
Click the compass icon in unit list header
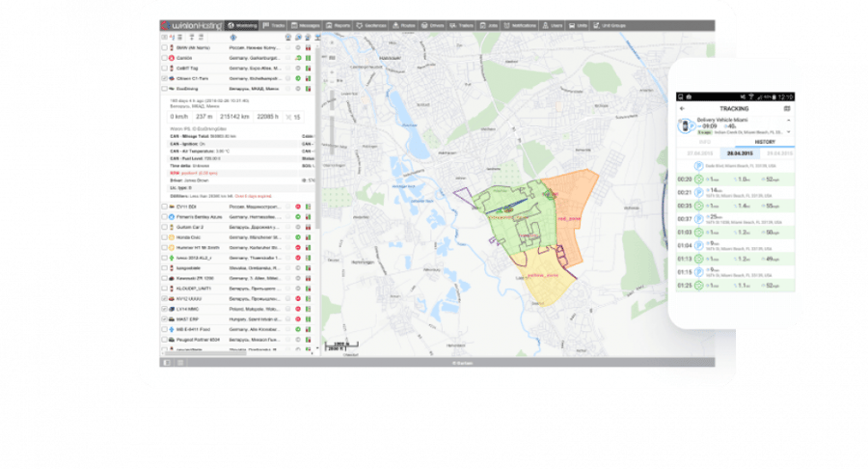233,37
